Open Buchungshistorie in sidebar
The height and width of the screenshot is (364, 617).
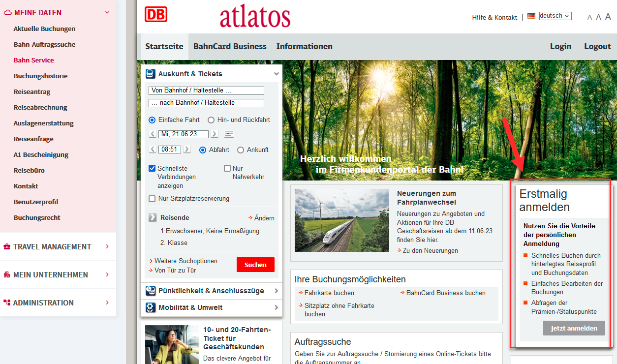coord(41,76)
